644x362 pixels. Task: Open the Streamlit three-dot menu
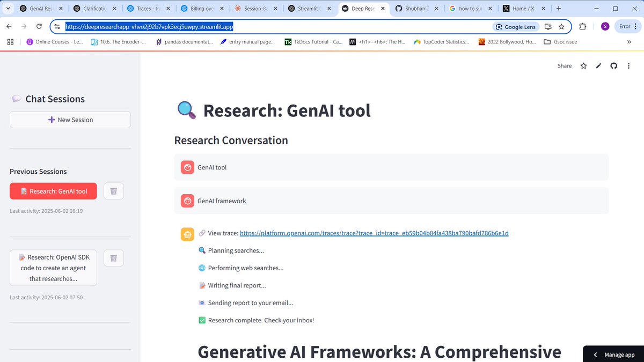(628, 65)
